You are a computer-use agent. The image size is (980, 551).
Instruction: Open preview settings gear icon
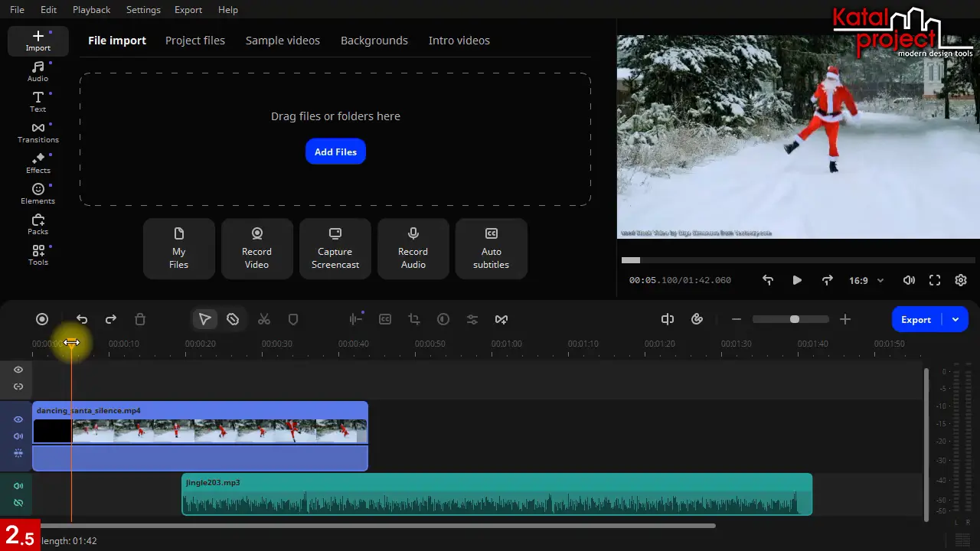961,280
